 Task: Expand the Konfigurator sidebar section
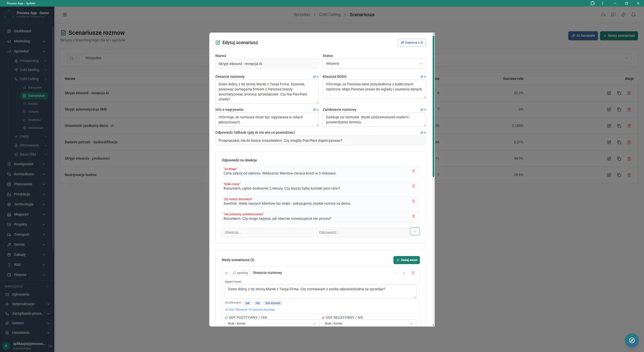[x=27, y=164]
